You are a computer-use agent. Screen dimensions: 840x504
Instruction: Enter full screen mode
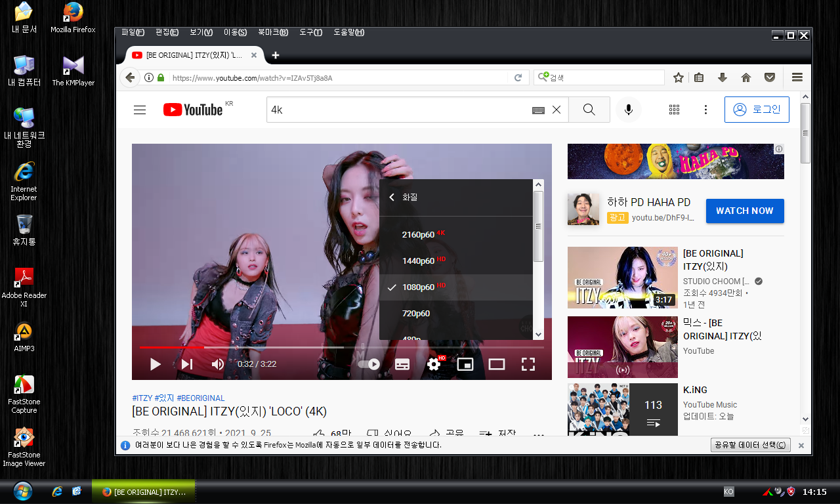528,364
